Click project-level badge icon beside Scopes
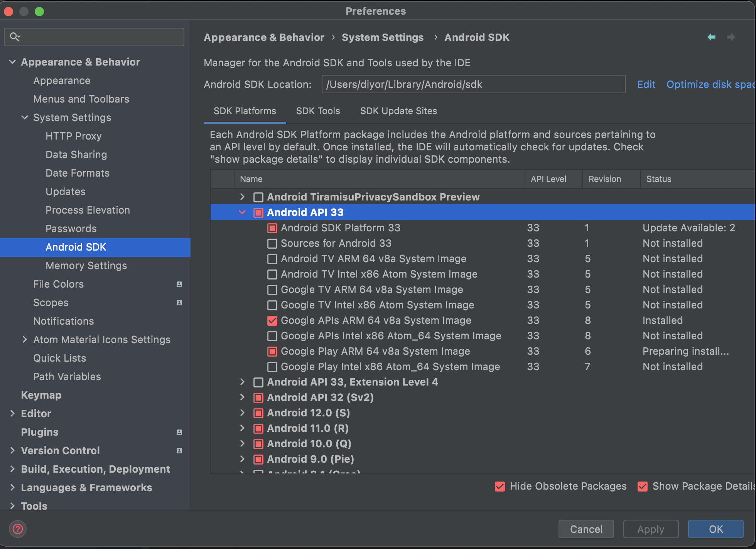Image resolution: width=756 pixels, height=549 pixels. 179,303
